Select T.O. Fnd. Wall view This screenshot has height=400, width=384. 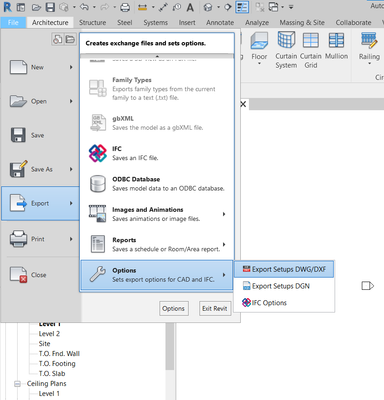59,354
